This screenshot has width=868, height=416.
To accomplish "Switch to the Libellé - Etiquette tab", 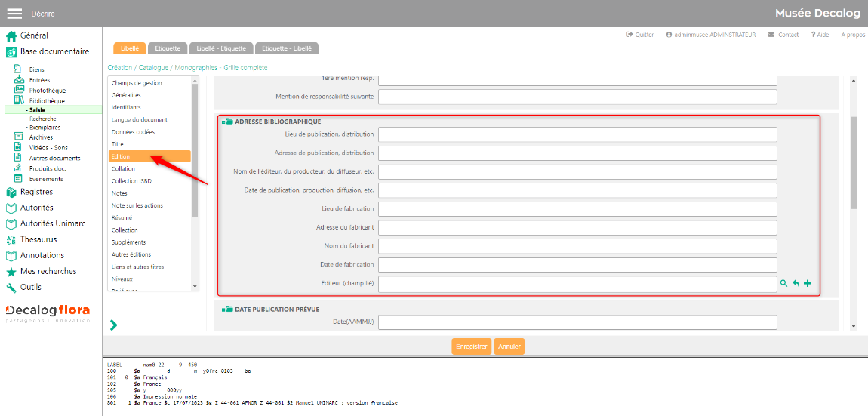I will click(x=221, y=48).
